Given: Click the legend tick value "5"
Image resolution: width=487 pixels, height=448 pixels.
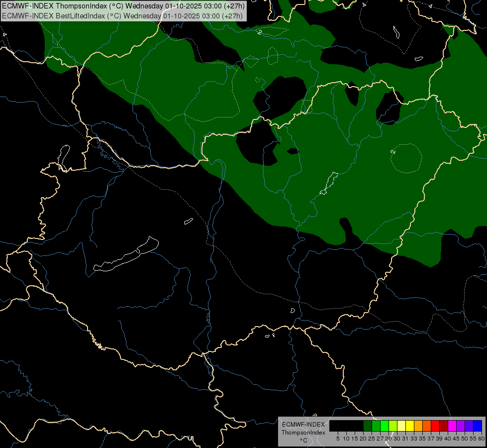Looking at the screenshot, I should pos(338,439).
